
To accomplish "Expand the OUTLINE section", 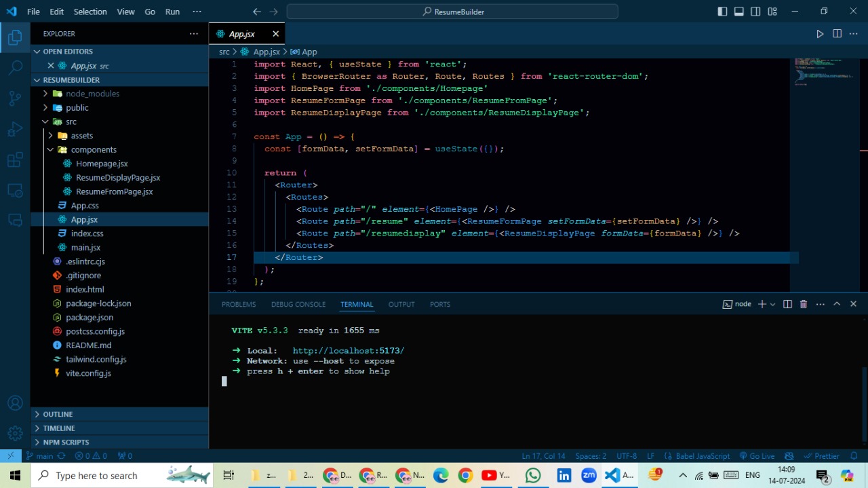I will pyautogui.click(x=58, y=414).
